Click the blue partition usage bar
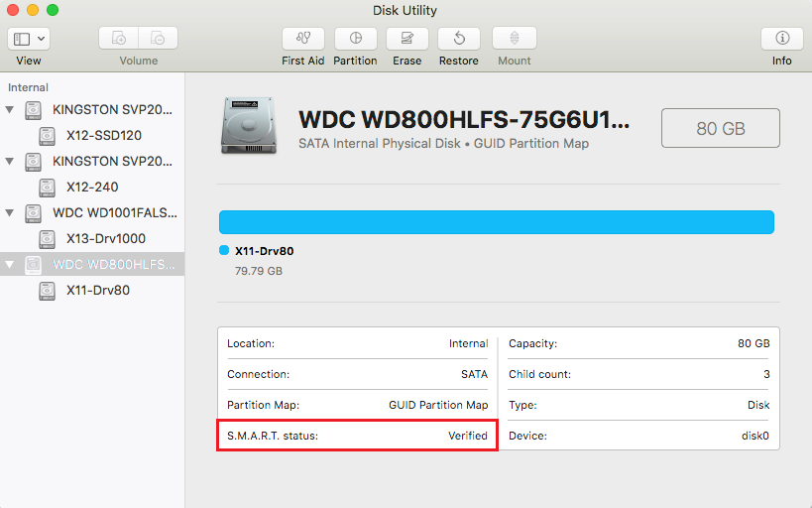The image size is (812, 508). coord(497,222)
